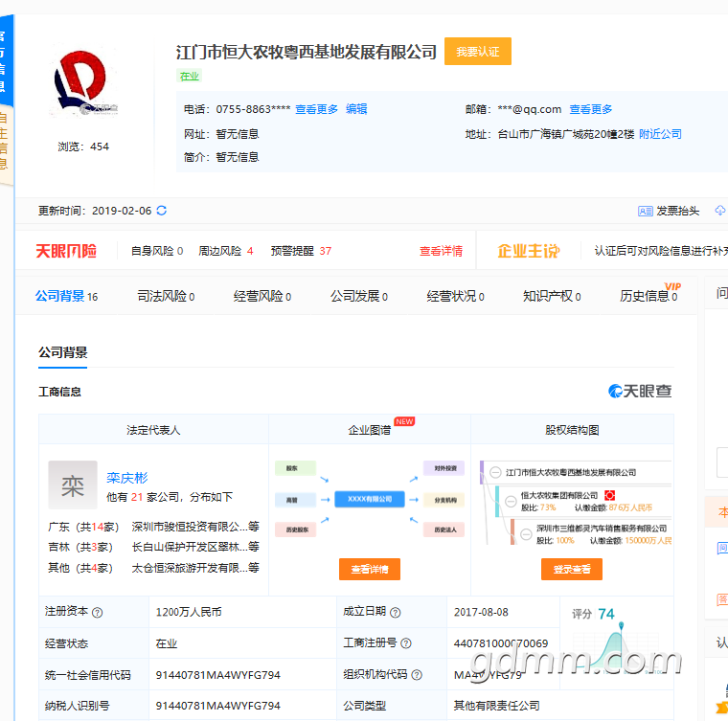Click the 天眼风险 logo
Image resolution: width=728 pixels, height=721 pixels.
(66, 251)
